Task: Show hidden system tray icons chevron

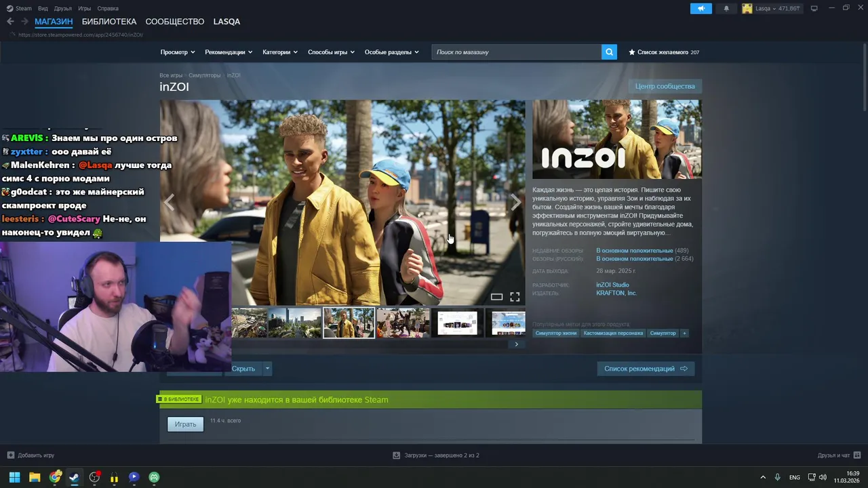Action: 763,477
